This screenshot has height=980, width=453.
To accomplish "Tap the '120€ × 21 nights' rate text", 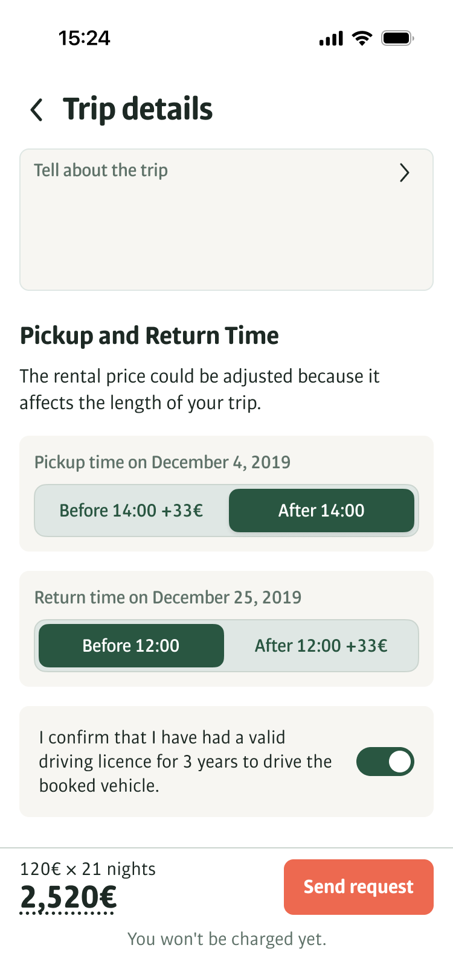I will (88, 869).
